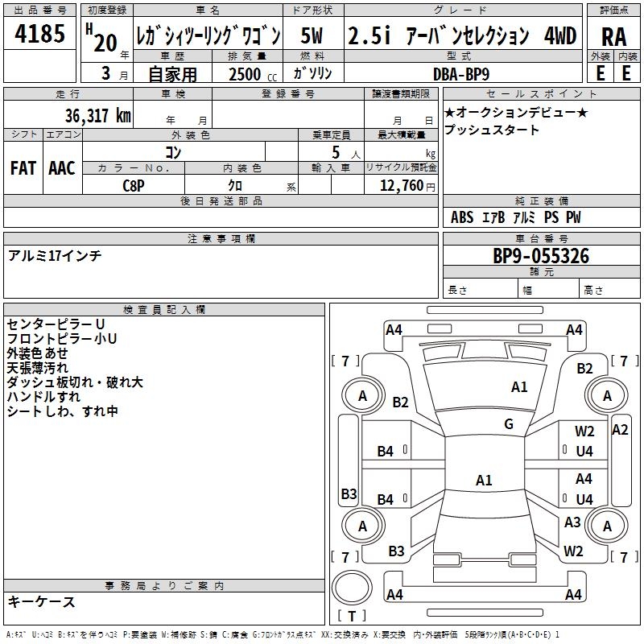Click the "注意事項欄" section header
This screenshot has height=644, width=644.
coord(221,238)
